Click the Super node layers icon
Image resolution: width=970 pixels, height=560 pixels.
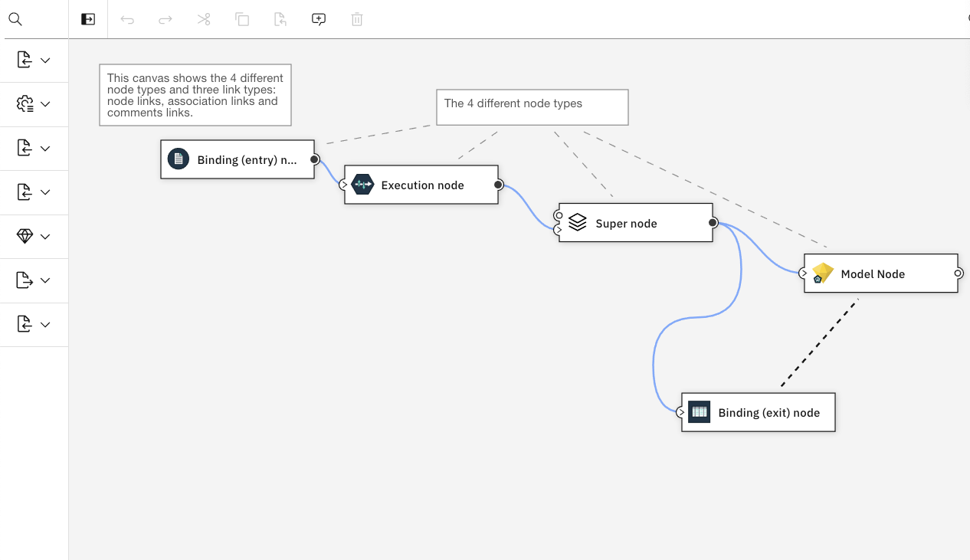coord(577,222)
